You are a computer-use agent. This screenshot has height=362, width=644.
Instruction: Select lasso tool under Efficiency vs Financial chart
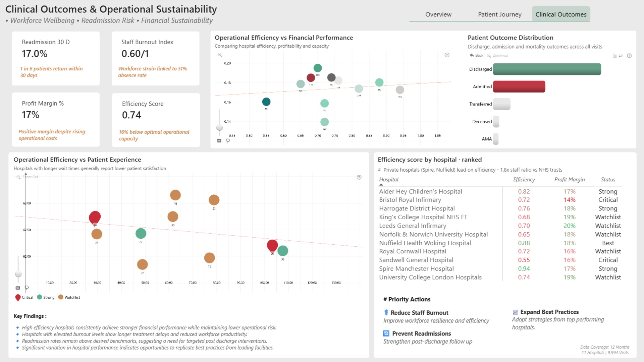(228, 141)
